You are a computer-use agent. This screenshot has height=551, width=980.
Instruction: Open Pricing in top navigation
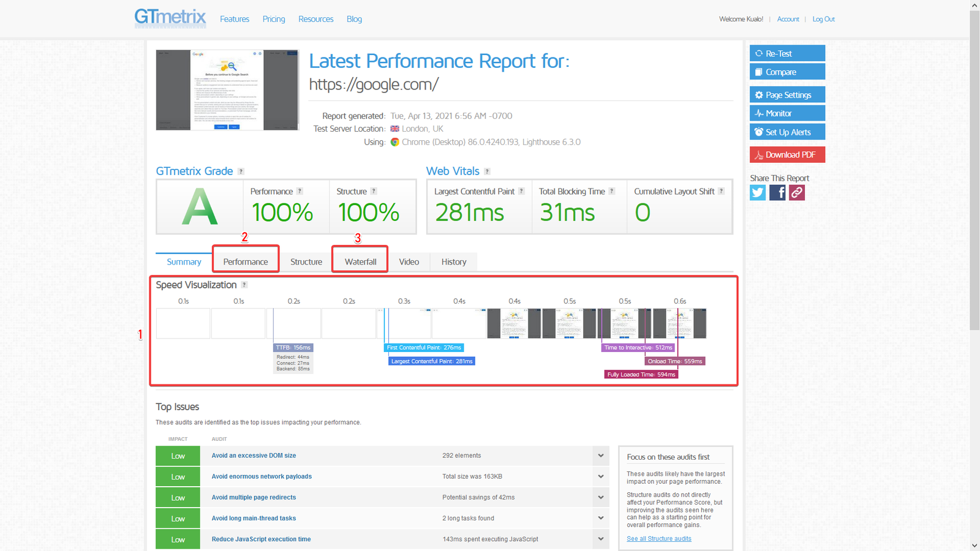274,19
